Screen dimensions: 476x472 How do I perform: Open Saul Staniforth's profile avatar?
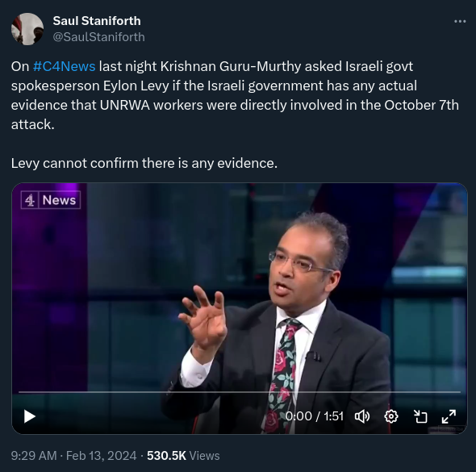click(27, 29)
